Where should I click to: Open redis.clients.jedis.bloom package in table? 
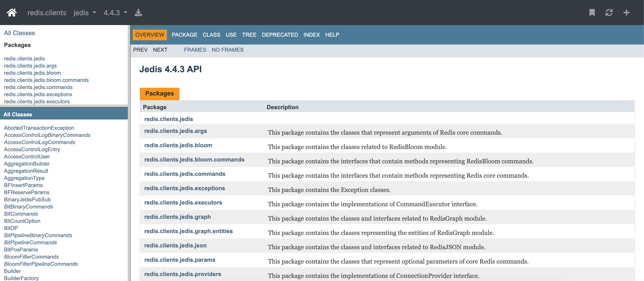(x=178, y=145)
